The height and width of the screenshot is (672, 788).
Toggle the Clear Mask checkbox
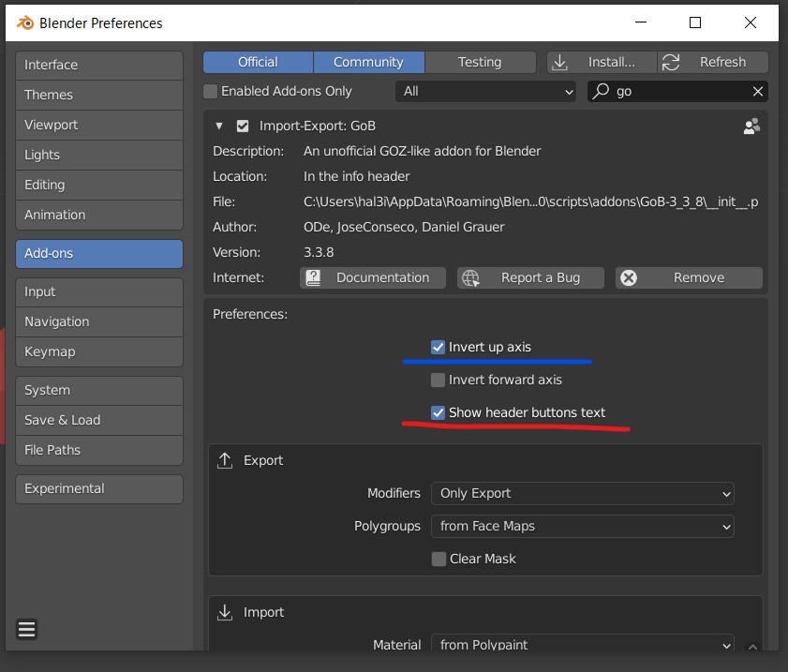point(438,559)
